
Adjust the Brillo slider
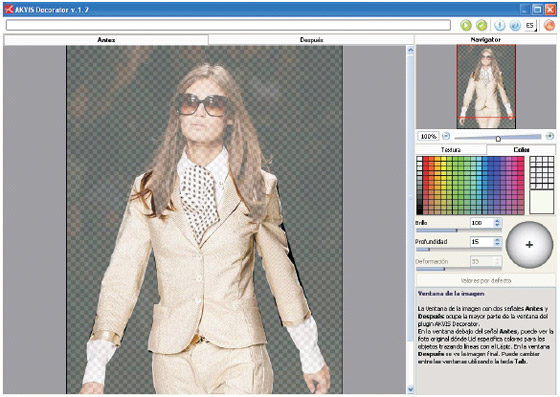click(459, 231)
